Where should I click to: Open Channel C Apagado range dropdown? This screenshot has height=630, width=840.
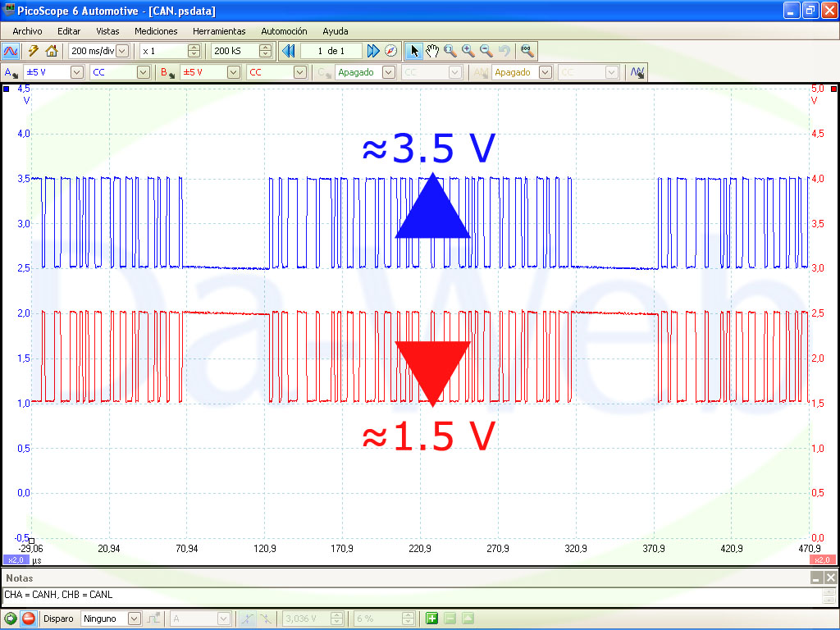(x=389, y=72)
